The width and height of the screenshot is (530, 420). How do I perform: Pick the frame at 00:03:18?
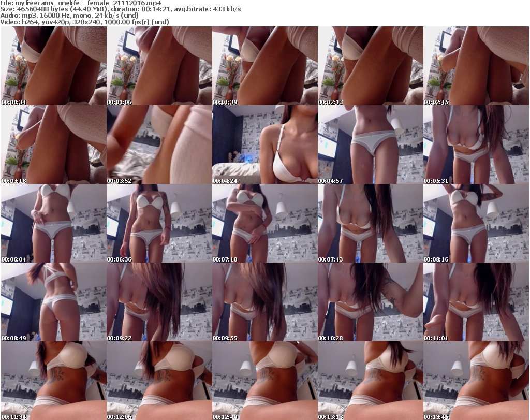tap(54, 144)
